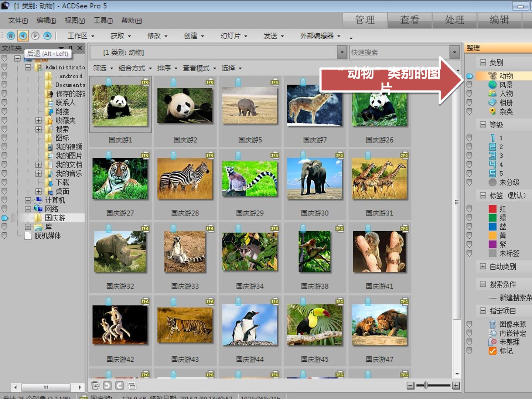Click the blue color label swatch

click(492, 226)
